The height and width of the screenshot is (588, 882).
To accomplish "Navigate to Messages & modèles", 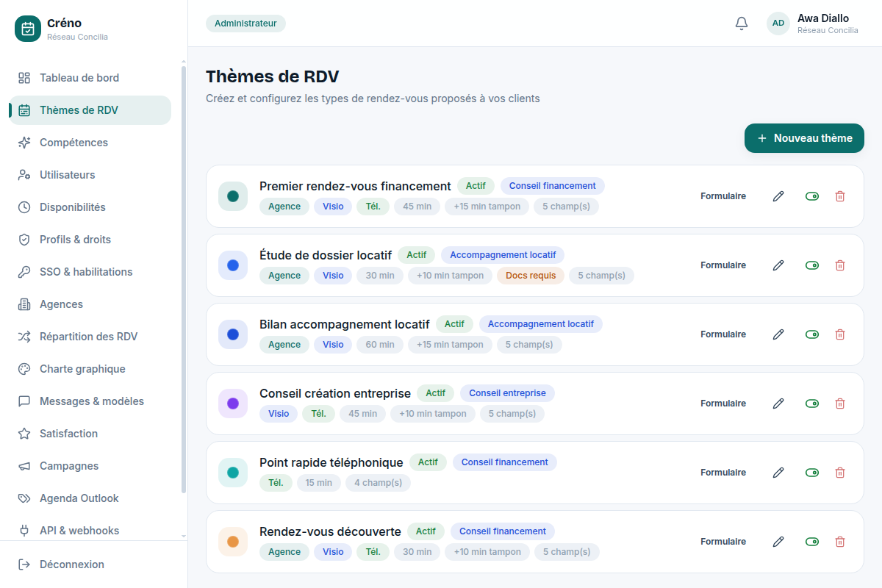I will click(x=90, y=401).
